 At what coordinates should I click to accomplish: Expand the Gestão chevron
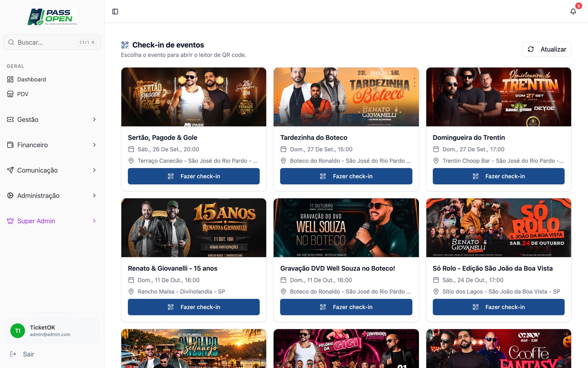(x=94, y=119)
